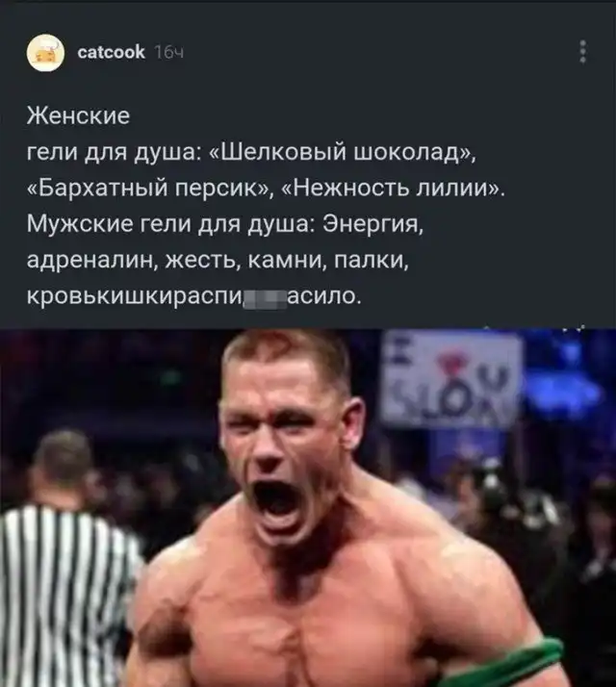
Task: Click the fan sign behind the wrestler
Action: tap(451, 380)
